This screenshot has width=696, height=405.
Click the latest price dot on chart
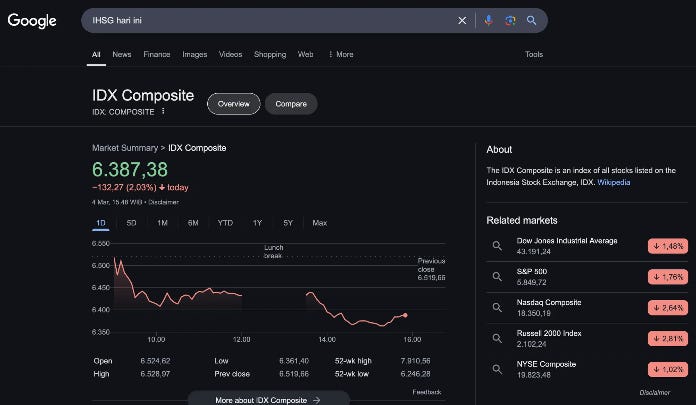click(405, 315)
